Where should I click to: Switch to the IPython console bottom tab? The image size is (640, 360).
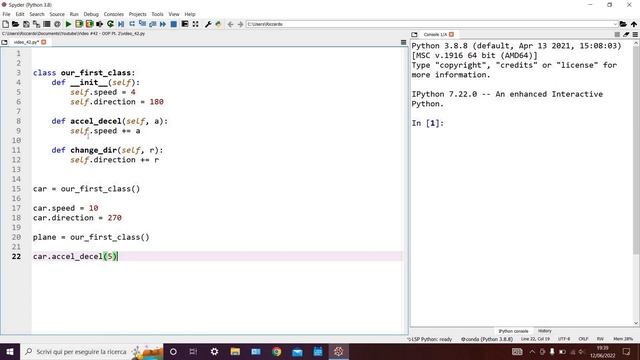513,331
